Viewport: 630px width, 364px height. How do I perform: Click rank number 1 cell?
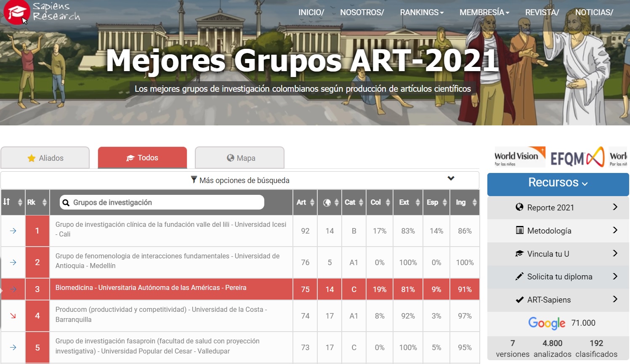(x=37, y=231)
